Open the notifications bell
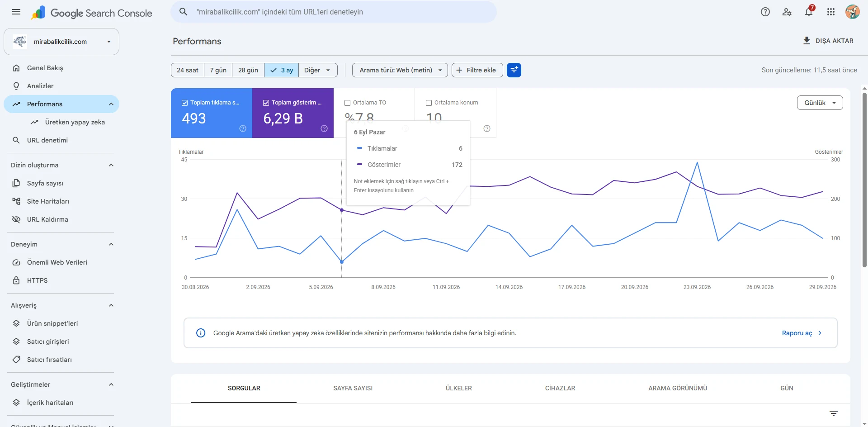Image resolution: width=868 pixels, height=427 pixels. click(x=809, y=12)
